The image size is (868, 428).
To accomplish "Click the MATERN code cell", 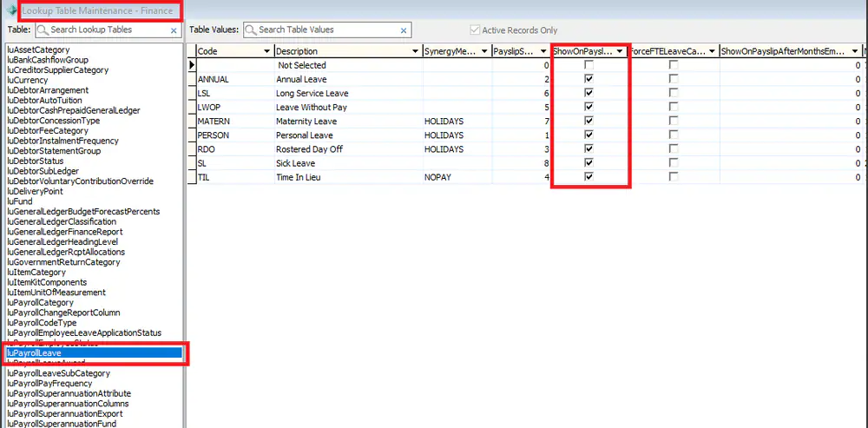I will [235, 121].
